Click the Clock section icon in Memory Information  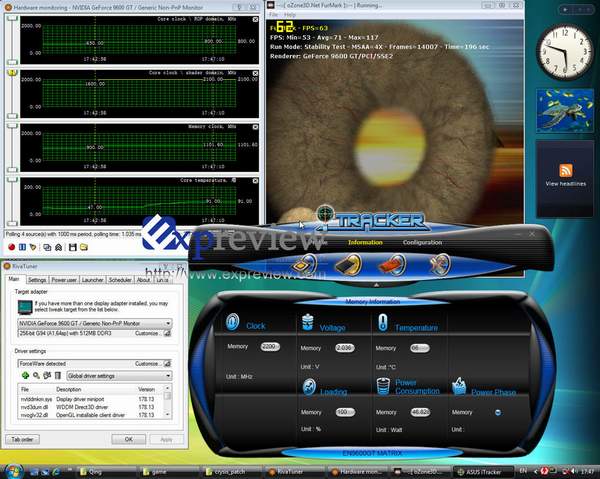(232, 322)
